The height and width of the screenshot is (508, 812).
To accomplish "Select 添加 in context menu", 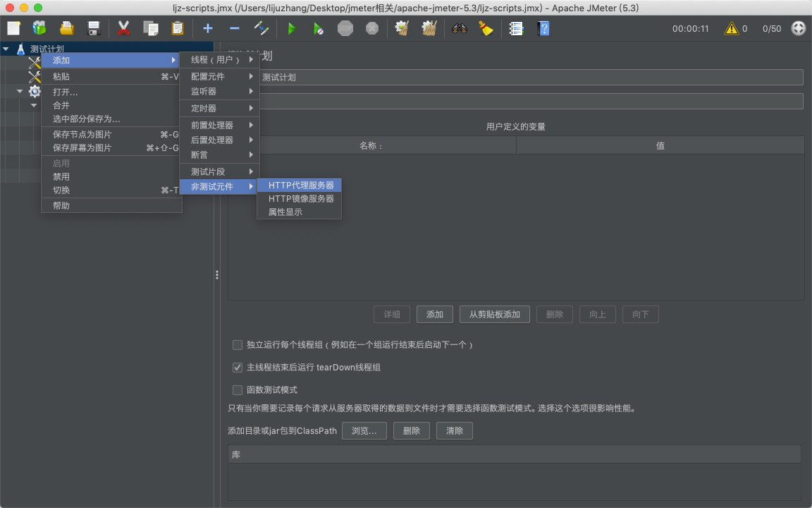I will click(x=111, y=60).
